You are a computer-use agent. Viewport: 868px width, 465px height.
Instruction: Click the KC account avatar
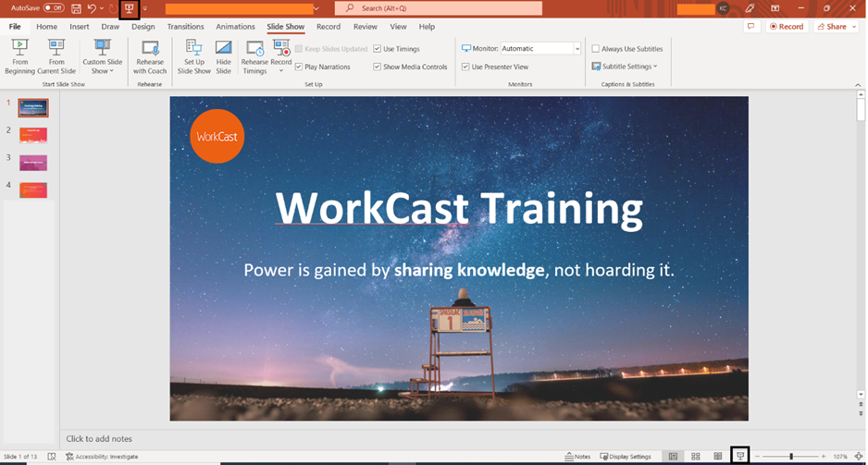pos(723,8)
